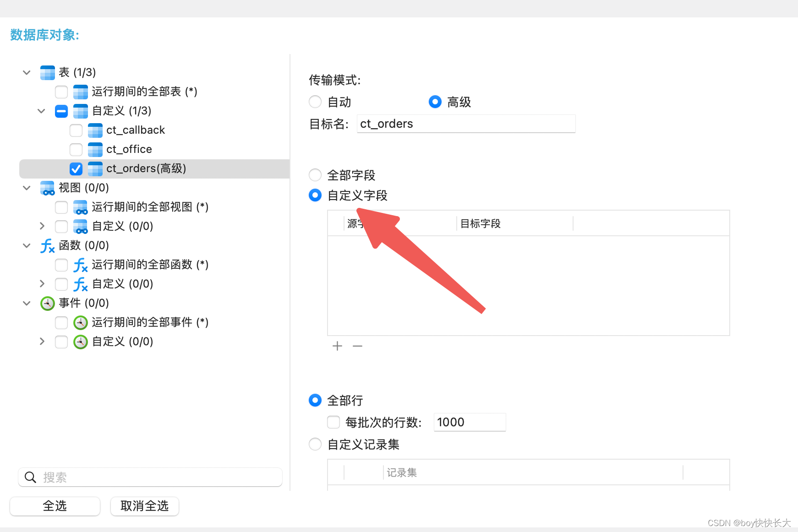Click the 目标名 input field showing ct_orders
This screenshot has width=798, height=532.
[465, 124]
